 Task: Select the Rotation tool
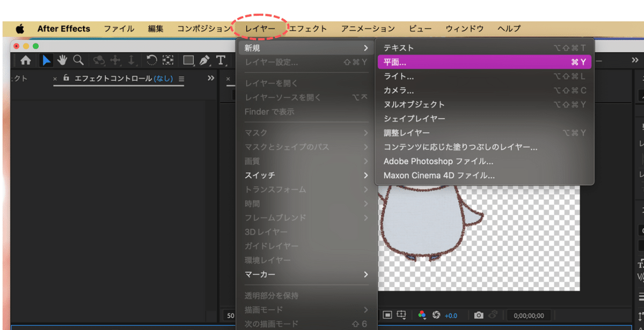tap(152, 60)
